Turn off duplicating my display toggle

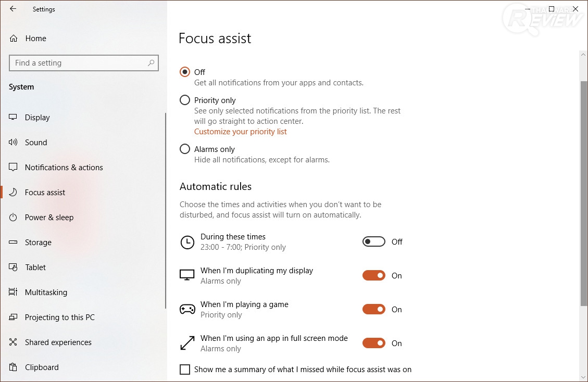(x=374, y=275)
